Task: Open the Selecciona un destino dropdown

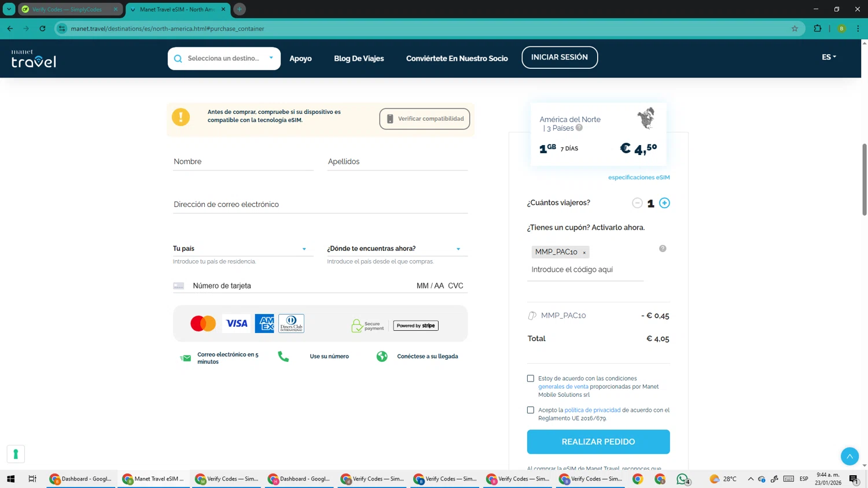Action: (224, 58)
